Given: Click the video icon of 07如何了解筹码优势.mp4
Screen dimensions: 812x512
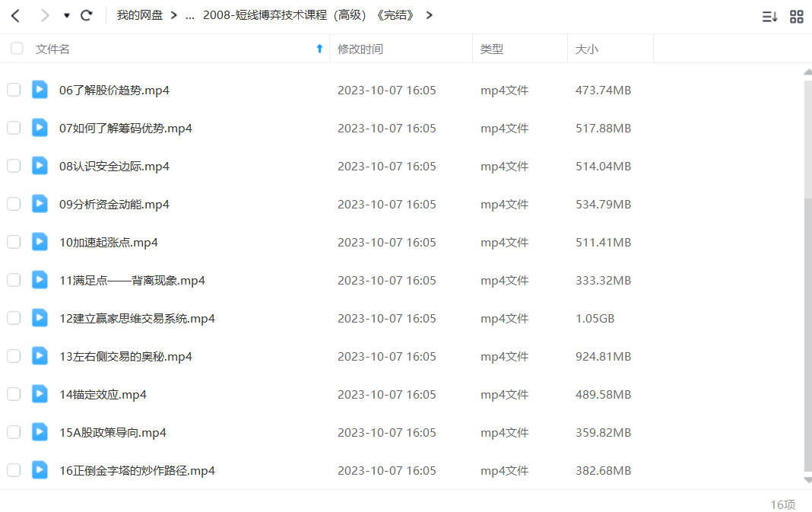Looking at the screenshot, I should click(40, 128).
